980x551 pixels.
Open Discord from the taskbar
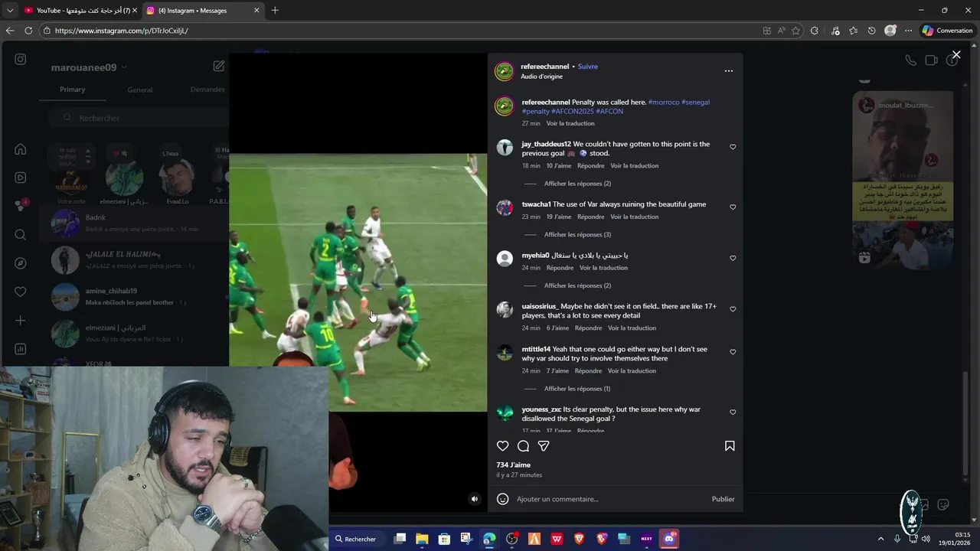669,539
